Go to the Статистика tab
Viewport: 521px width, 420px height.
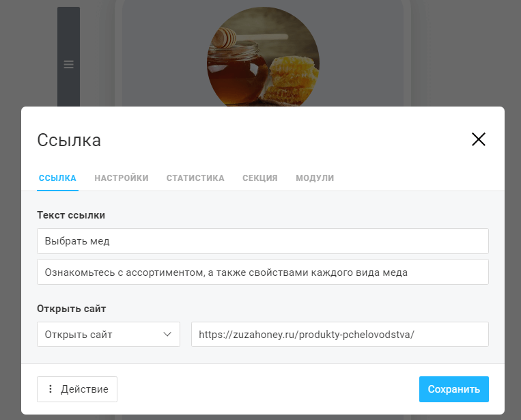(195, 178)
